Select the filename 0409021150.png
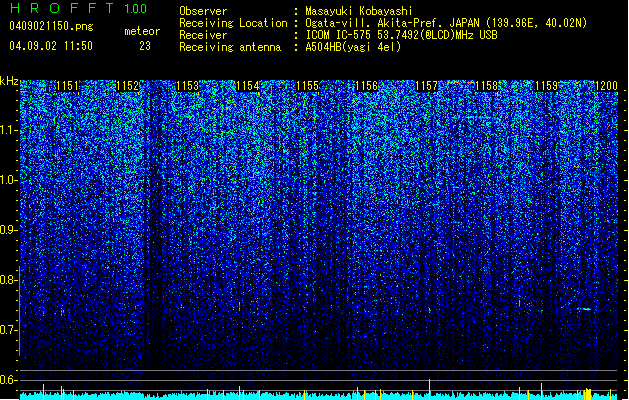629x400 pixels. point(51,26)
